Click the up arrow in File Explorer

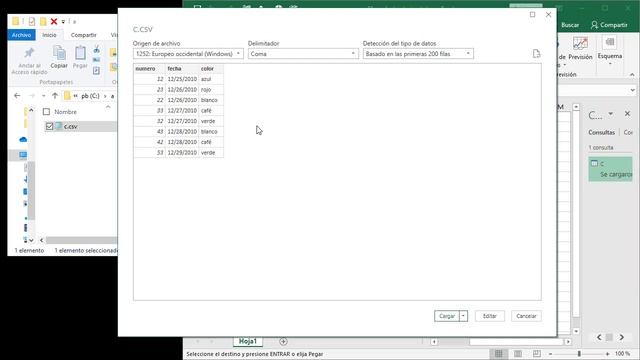pos(55,96)
